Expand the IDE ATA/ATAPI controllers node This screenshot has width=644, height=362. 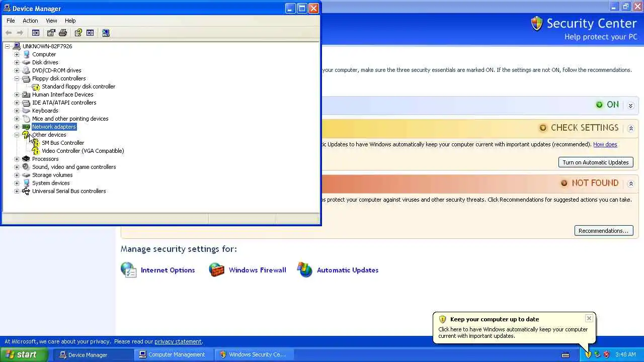[17, 103]
